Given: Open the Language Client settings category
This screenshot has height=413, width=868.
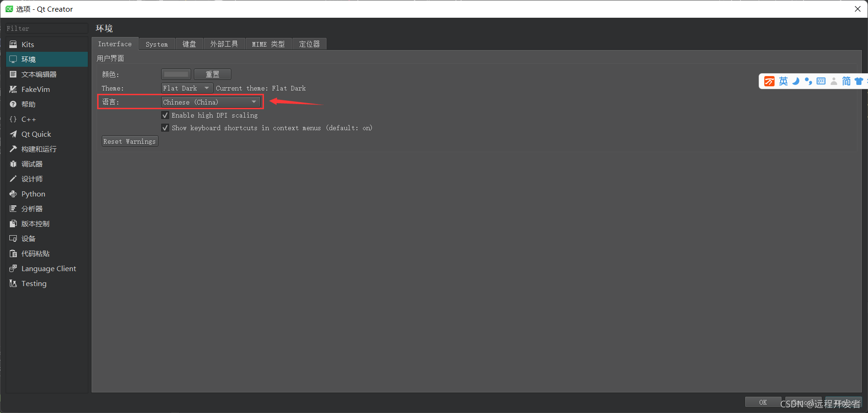Looking at the screenshot, I should click(47, 268).
